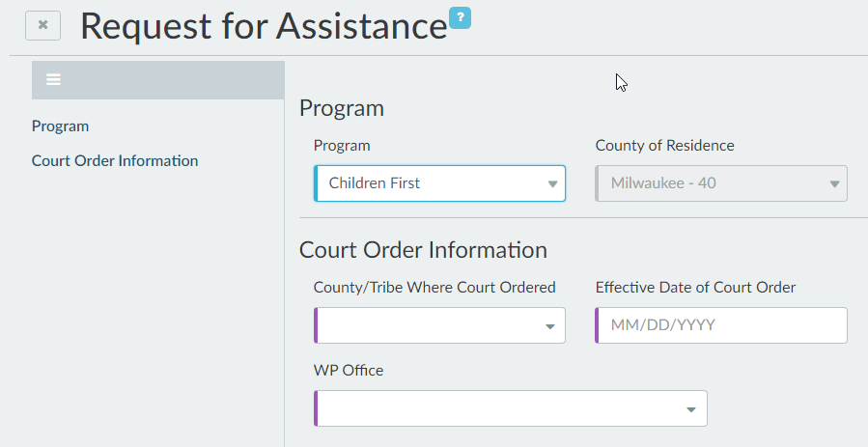Expand the WP Office dropdown
Image resolution: width=868 pixels, height=447 pixels.
click(511, 408)
